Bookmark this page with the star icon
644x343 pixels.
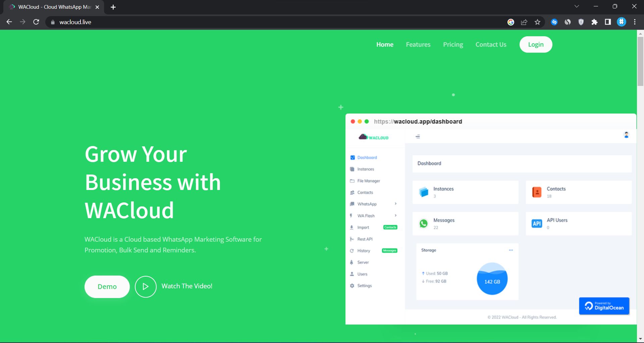[x=537, y=22]
